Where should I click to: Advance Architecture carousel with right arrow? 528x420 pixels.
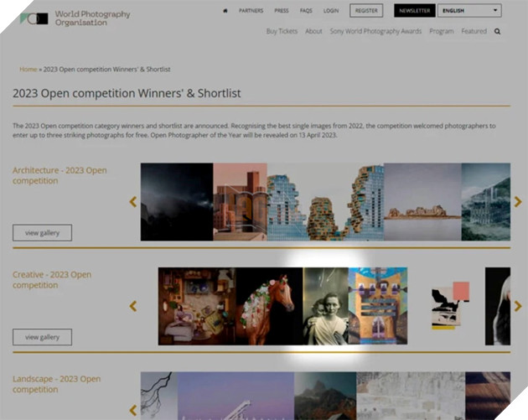[518, 202]
